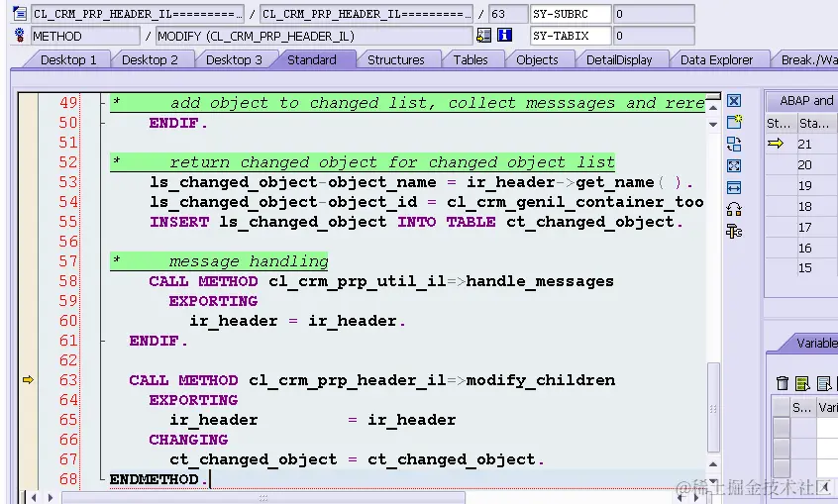Viewport: 838px width, 504px height.
Task: Click stack level 19 row
Action: click(x=801, y=185)
